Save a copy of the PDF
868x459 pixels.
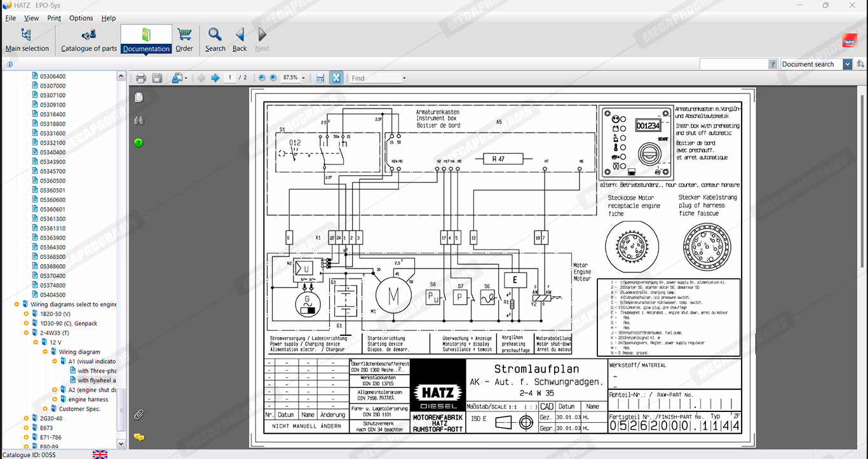(157, 78)
